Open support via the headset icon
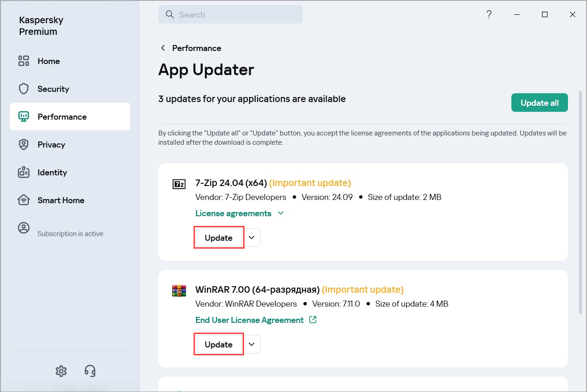Viewport: 587px width, 392px height. tap(90, 371)
